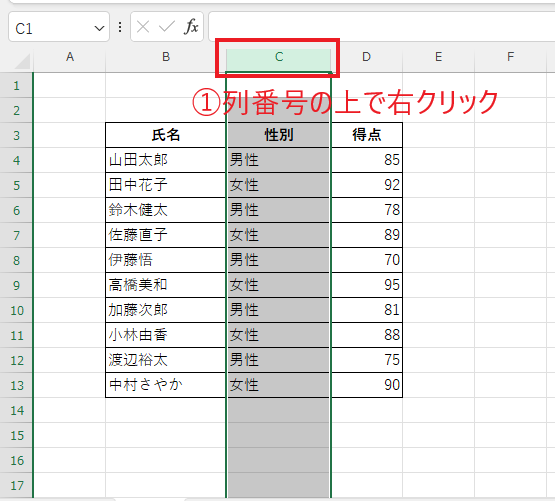The width and height of the screenshot is (555, 501).
Task: Click the Enter checkmark formula button
Action: (167, 27)
